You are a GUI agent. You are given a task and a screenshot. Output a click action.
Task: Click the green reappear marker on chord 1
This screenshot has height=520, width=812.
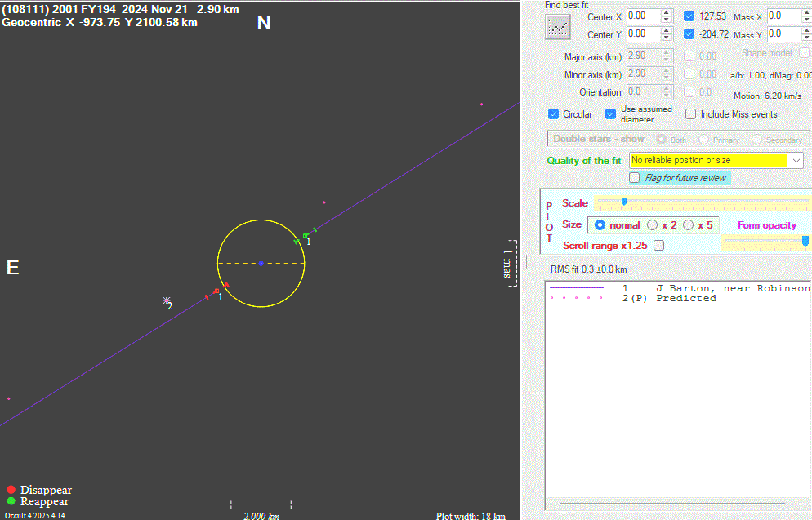coord(306,236)
